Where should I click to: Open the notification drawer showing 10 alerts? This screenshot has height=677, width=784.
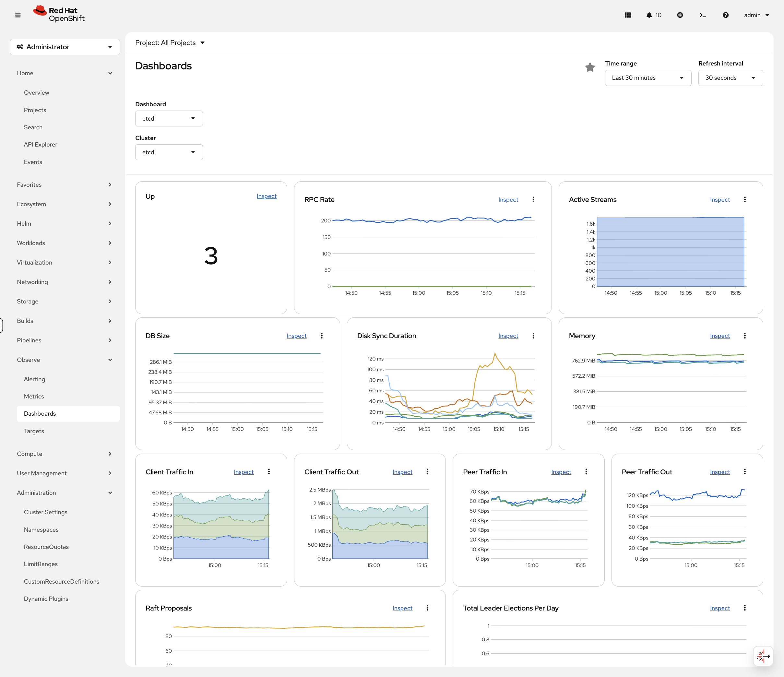[x=653, y=15]
